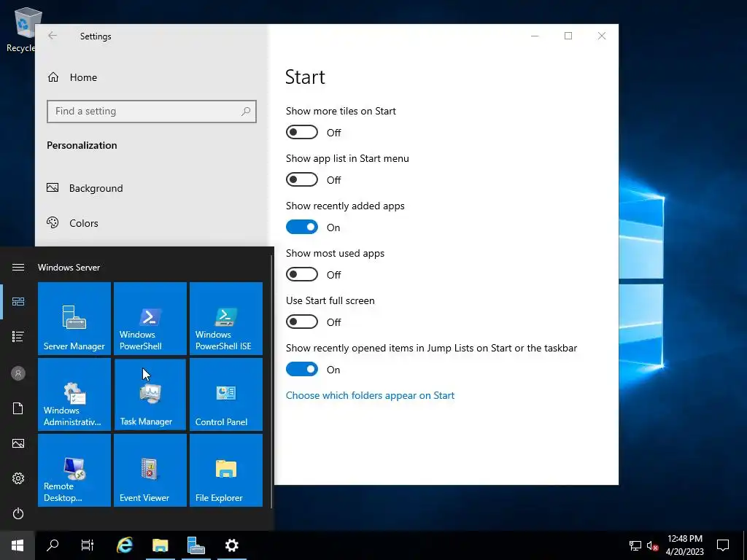Enable Use Start full screen
747x560 pixels.
(x=301, y=322)
